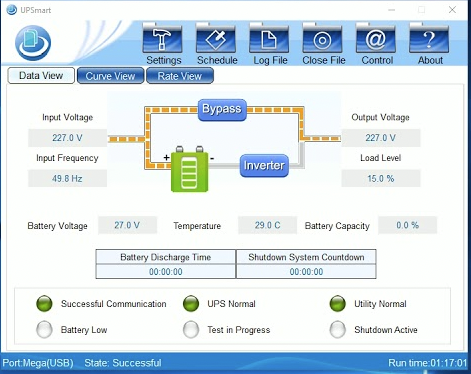Click the Shutdown System Countdown header
The image size is (471, 374).
(306, 257)
